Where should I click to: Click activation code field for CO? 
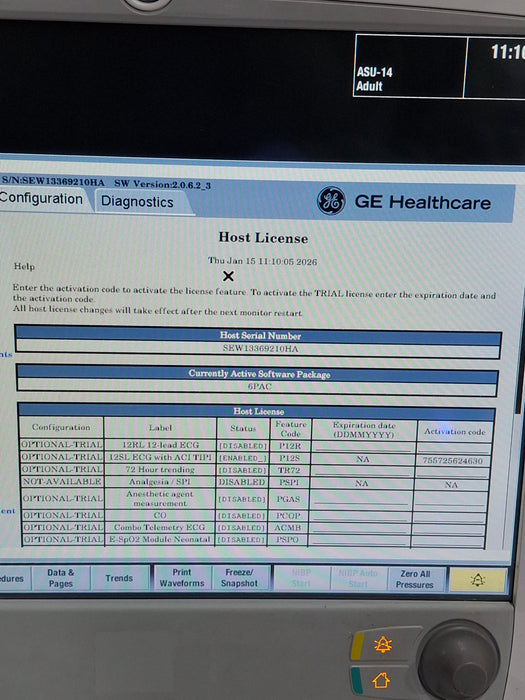[450, 517]
